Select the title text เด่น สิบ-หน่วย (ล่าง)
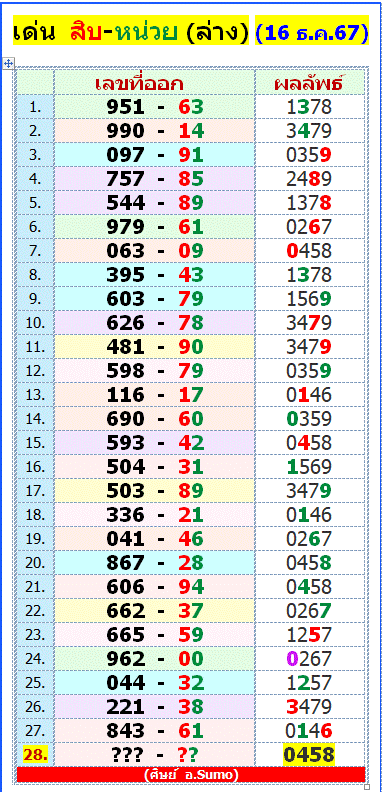This screenshot has height=792, width=382. (131, 32)
